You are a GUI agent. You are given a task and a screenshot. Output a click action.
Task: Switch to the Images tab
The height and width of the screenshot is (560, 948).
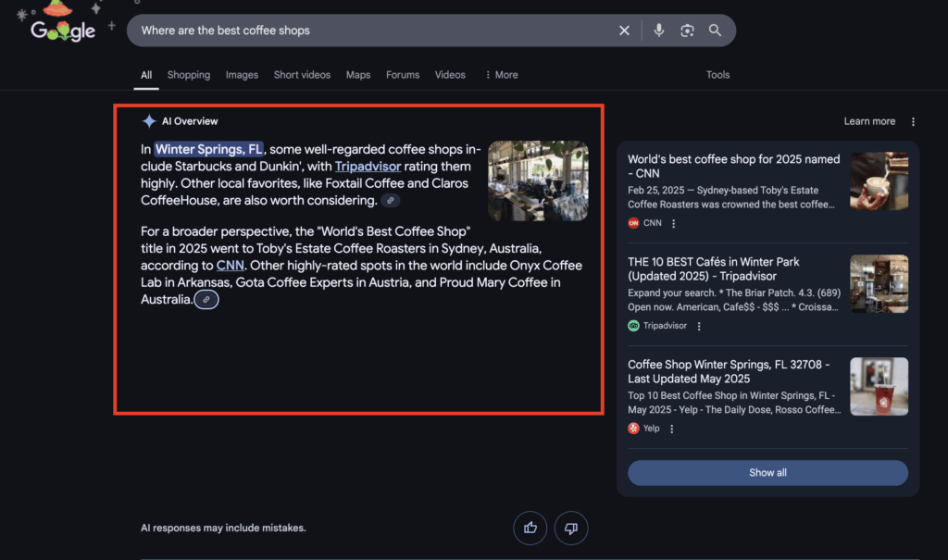[242, 75]
